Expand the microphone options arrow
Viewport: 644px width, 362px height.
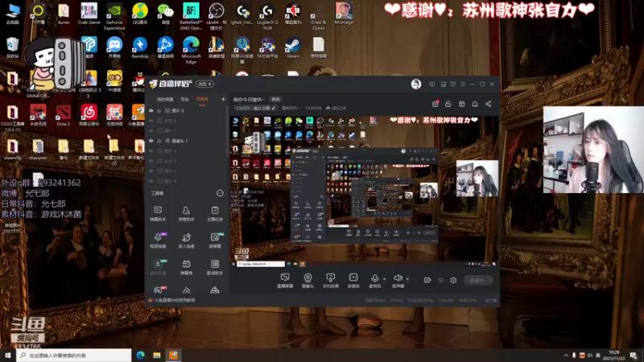tap(385, 278)
